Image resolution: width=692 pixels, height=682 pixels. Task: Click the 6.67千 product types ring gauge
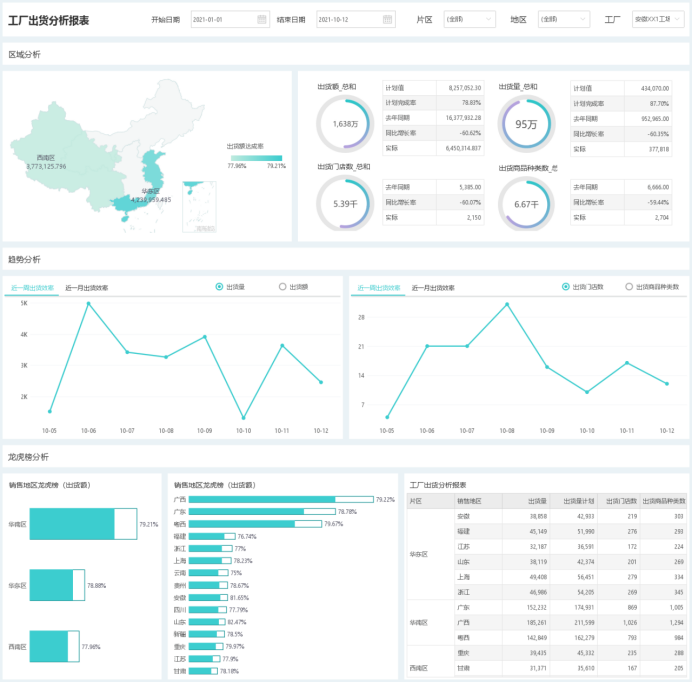pos(526,203)
